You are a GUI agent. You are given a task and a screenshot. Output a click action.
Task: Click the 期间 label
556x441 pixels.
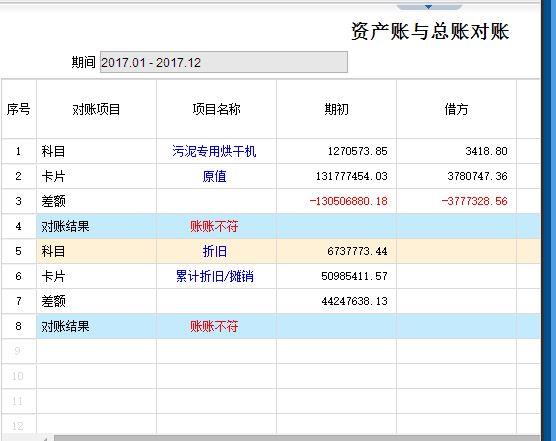84,62
